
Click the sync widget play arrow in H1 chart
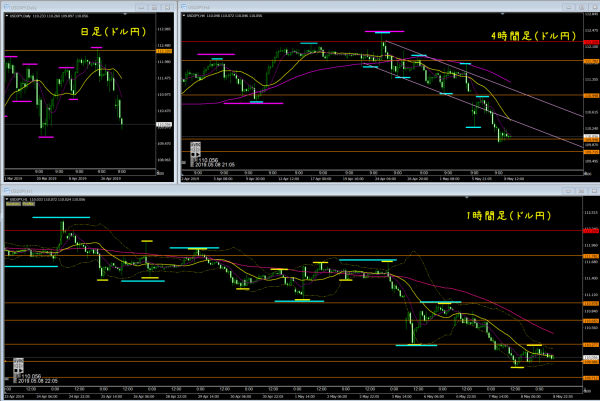pyautogui.click(x=20, y=371)
